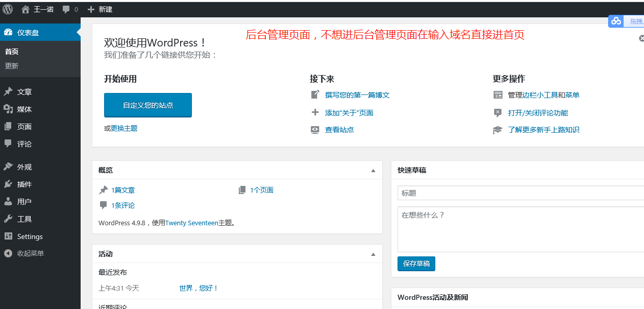Click pushpin icon beside 1篇文章
The height and width of the screenshot is (309, 644).
click(103, 190)
